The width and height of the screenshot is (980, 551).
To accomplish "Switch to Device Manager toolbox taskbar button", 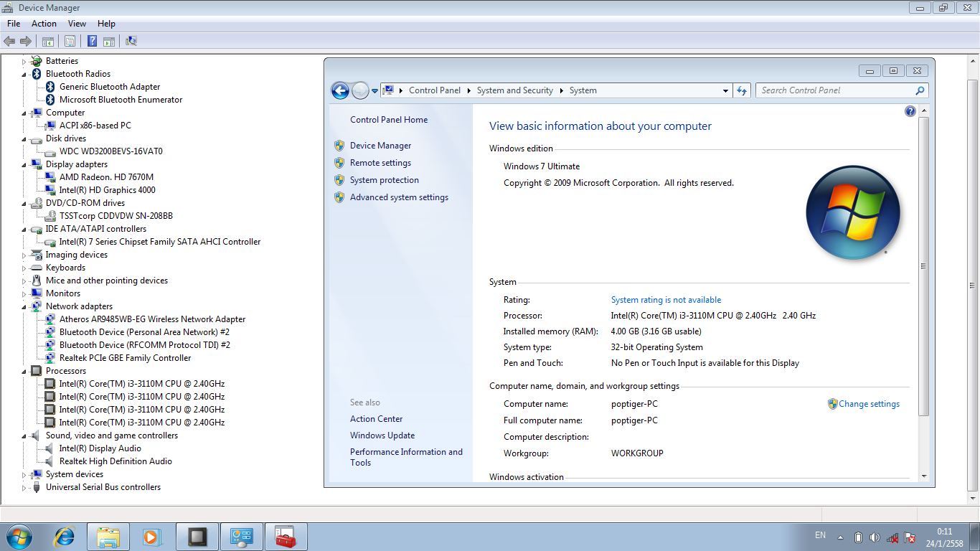I will pos(286,536).
